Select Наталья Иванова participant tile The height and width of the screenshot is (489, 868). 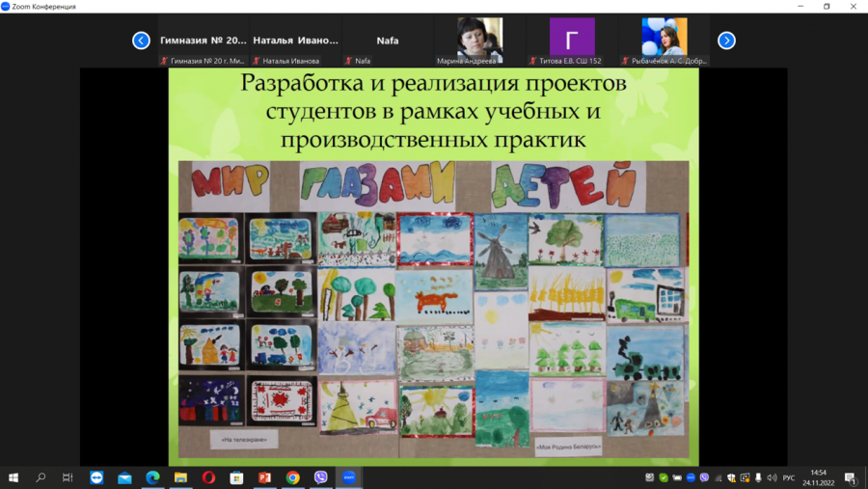tap(296, 41)
